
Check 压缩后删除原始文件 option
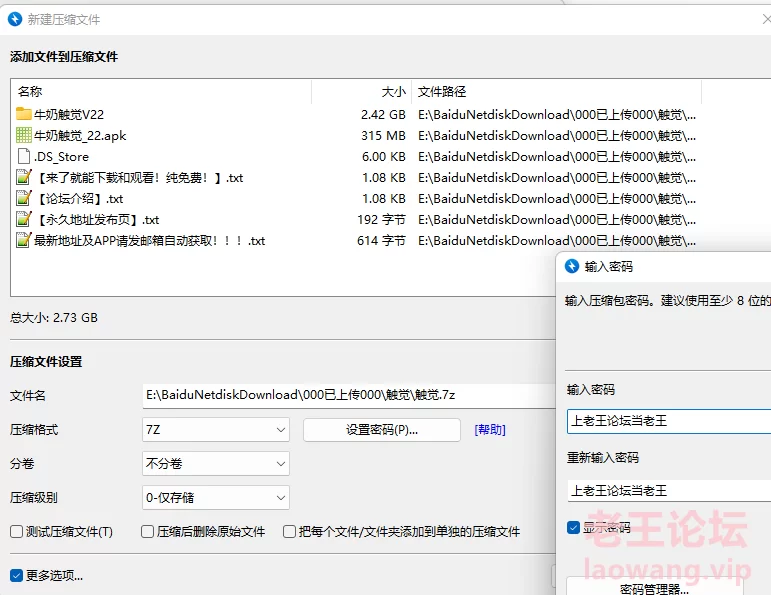pos(148,532)
